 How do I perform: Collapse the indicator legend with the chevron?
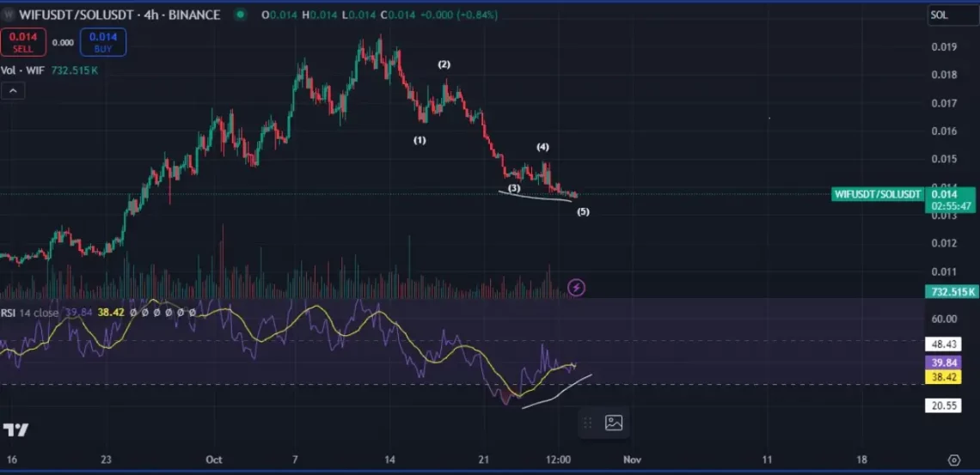coord(12,90)
